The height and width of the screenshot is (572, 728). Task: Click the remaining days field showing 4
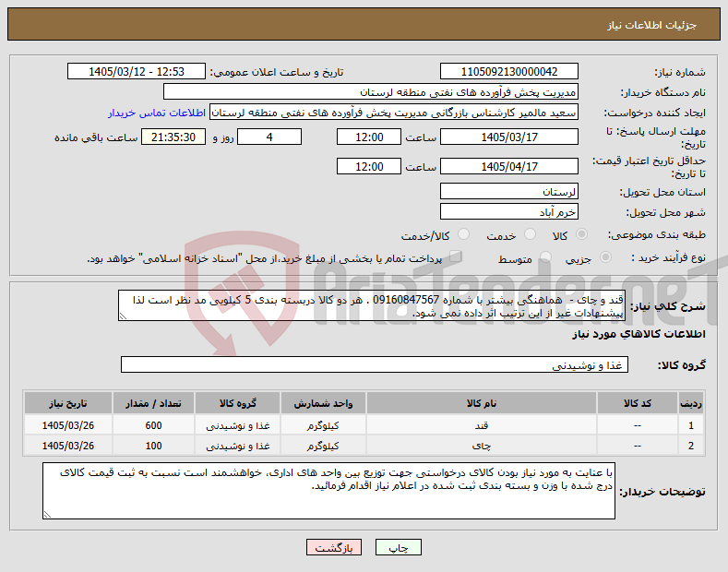[269, 137]
